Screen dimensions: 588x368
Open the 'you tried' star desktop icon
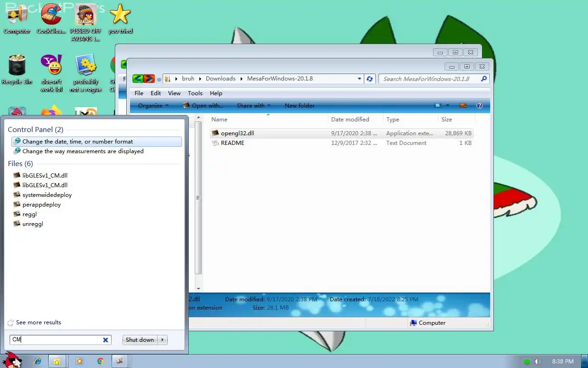pos(120,18)
